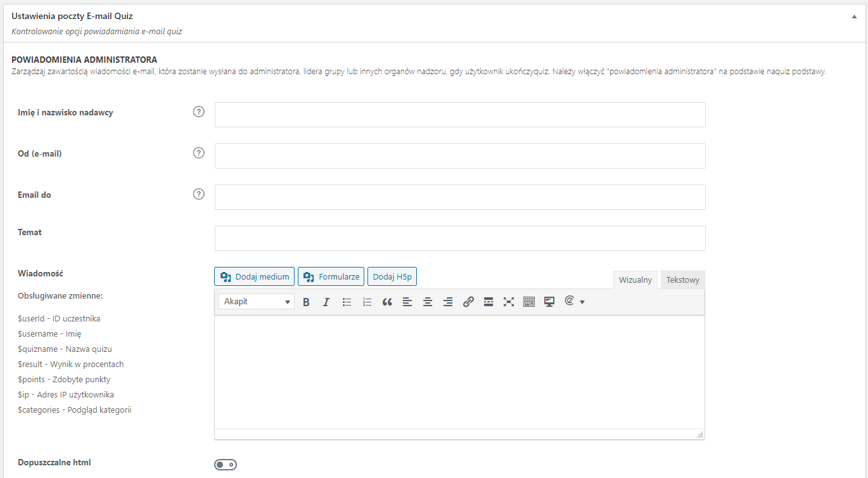The width and height of the screenshot is (868, 478).
Task: Click the Dodaj medium button
Action: 255,277
